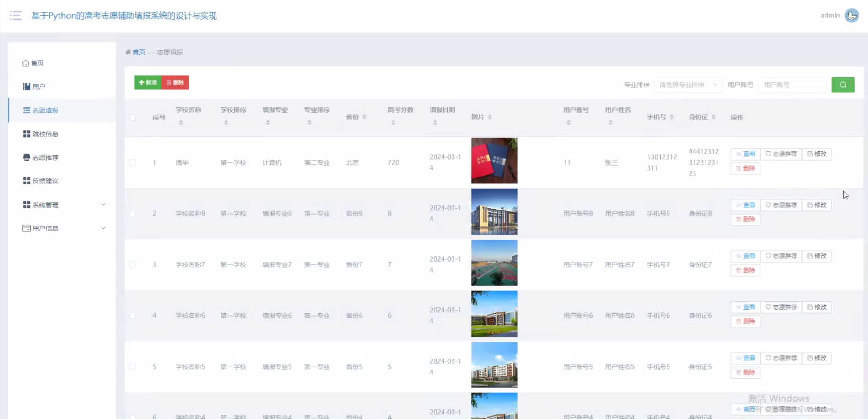Open 志愿填报 in sidebar

[62, 110]
